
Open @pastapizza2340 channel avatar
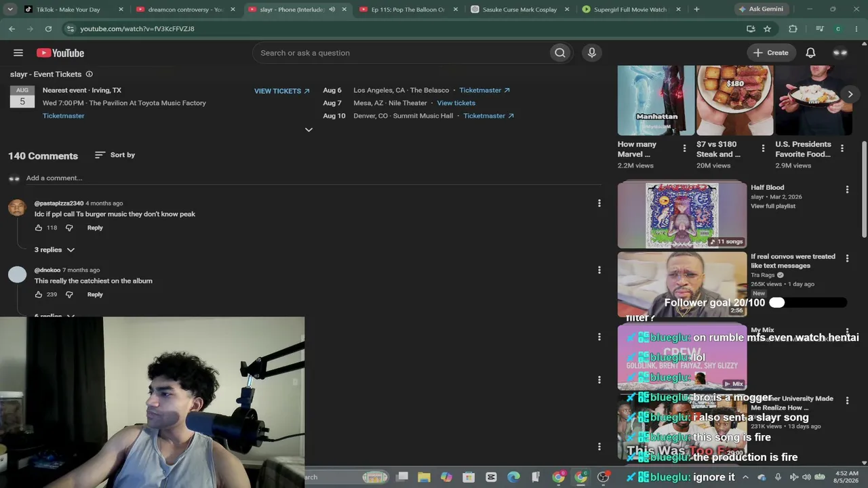(x=17, y=207)
